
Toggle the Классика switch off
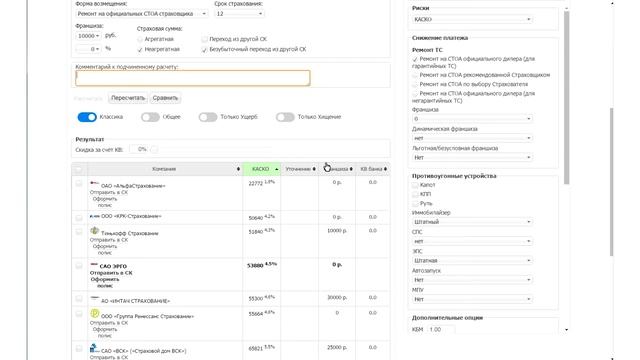point(87,117)
